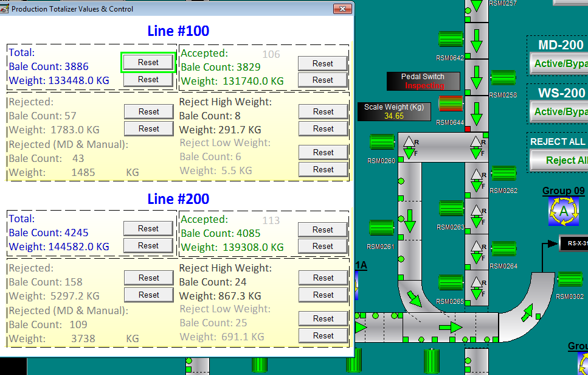Click the R/F diverter beside RSM0263
The image size is (588, 375).
click(x=479, y=216)
